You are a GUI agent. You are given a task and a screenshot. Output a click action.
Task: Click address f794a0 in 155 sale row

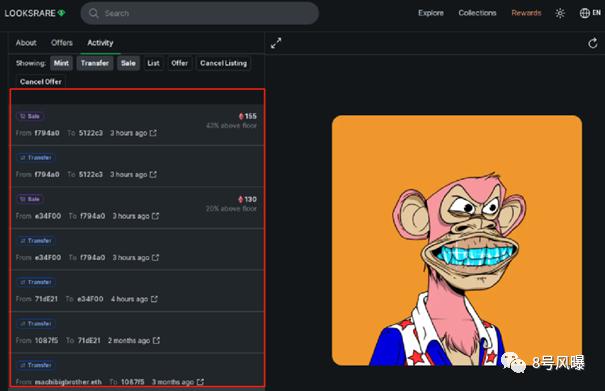[47, 133]
